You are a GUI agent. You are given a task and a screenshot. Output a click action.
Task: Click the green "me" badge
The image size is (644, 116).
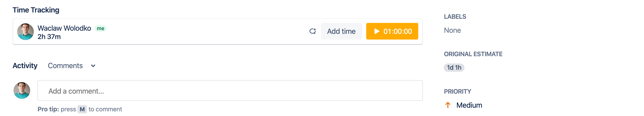coord(101,28)
